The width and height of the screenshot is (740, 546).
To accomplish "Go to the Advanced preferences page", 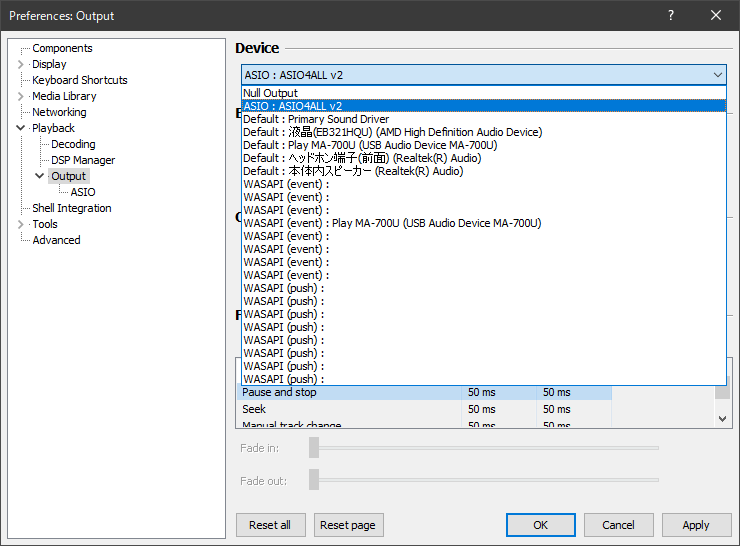I will tap(56, 240).
